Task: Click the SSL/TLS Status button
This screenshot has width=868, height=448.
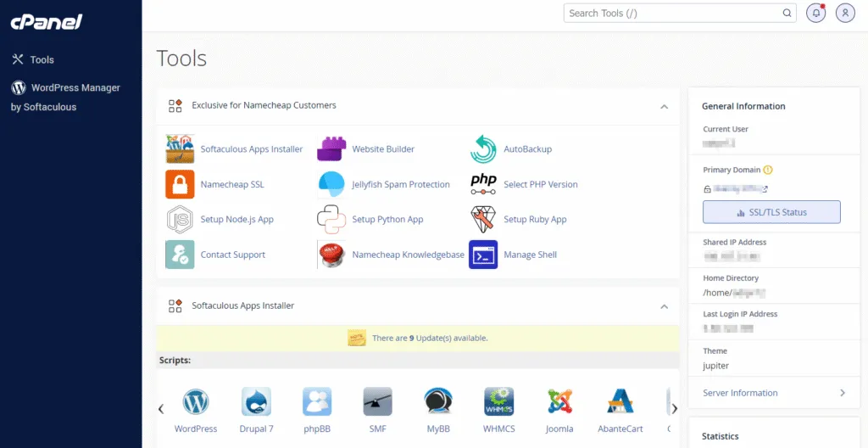Action: tap(771, 212)
